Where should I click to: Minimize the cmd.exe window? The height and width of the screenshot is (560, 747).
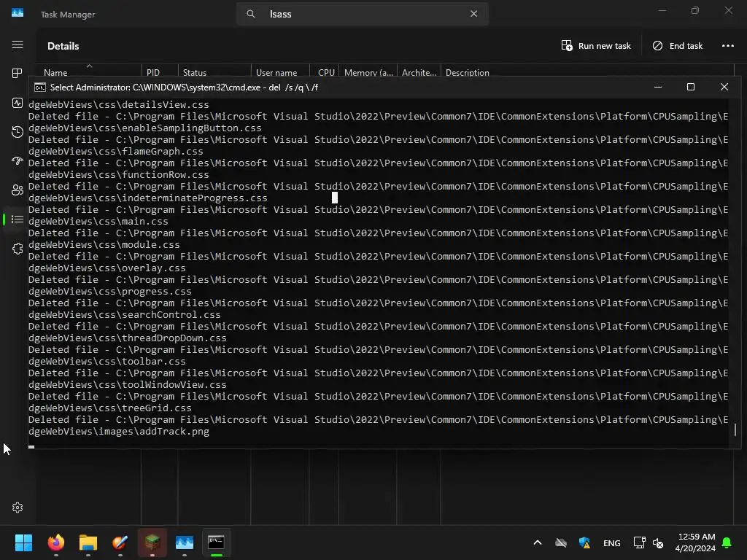click(x=658, y=87)
